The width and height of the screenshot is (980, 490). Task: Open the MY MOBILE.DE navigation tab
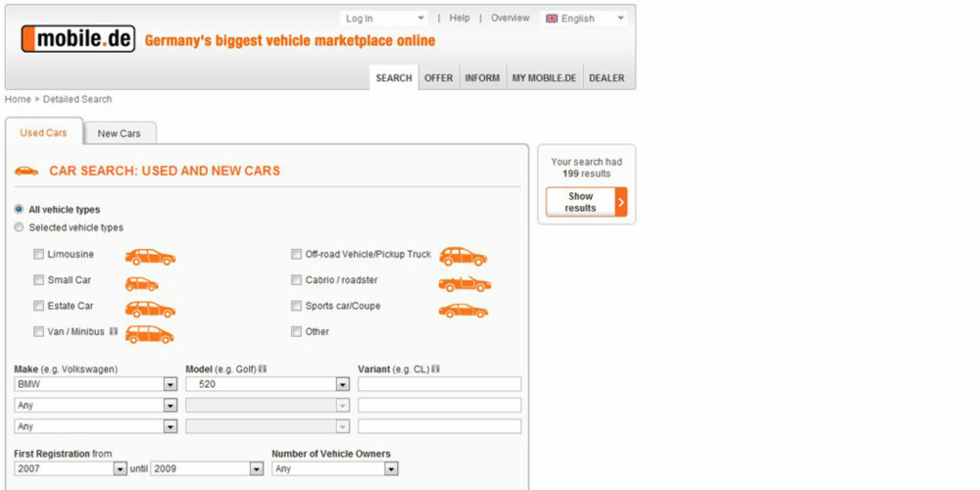point(544,78)
